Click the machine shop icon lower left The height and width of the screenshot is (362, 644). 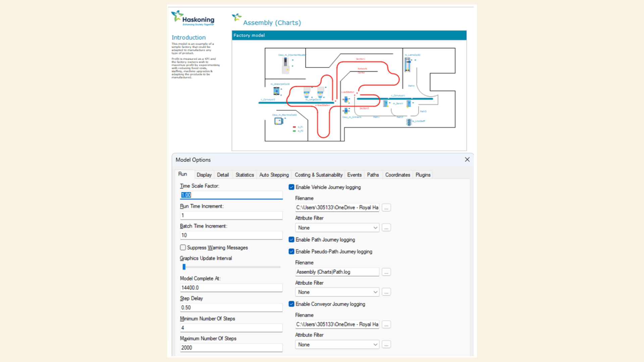pyautogui.click(x=279, y=121)
